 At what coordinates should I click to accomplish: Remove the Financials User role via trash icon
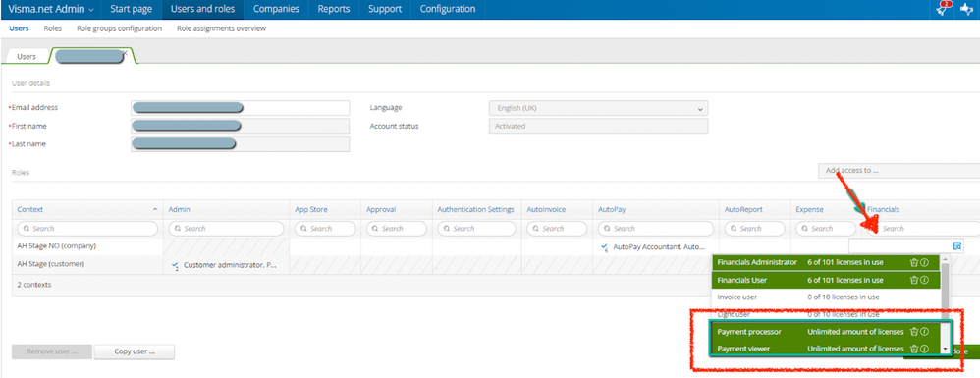tap(913, 280)
